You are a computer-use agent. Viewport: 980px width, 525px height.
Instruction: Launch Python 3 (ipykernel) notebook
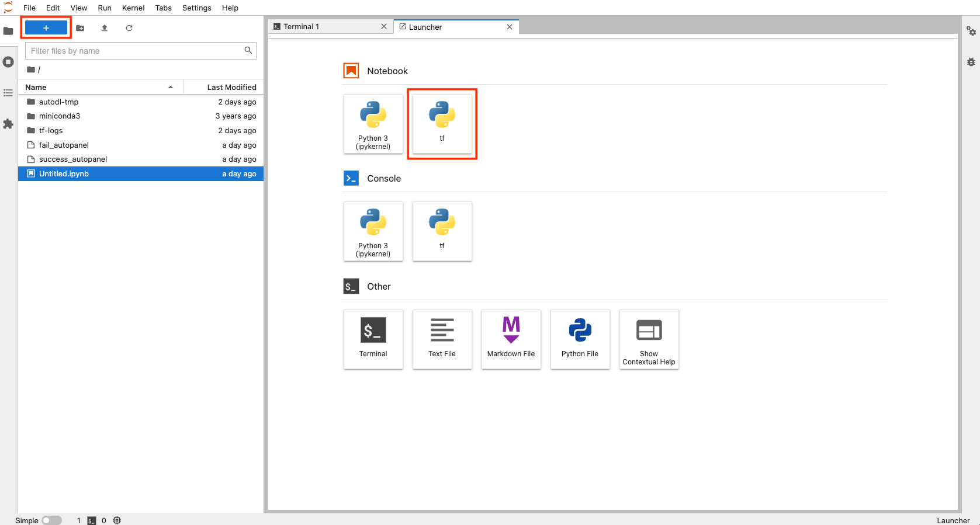373,124
